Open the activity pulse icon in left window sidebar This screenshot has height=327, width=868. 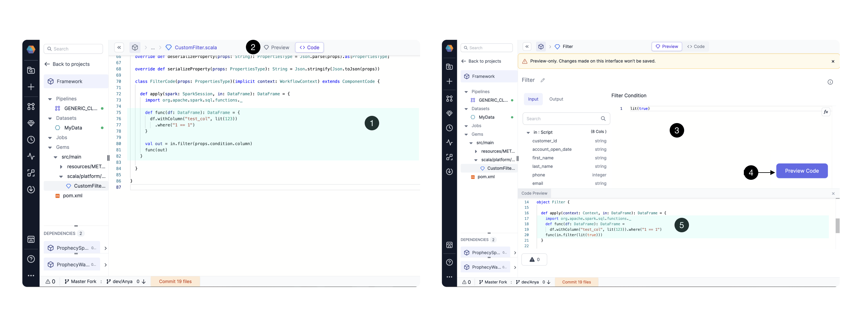(31, 157)
